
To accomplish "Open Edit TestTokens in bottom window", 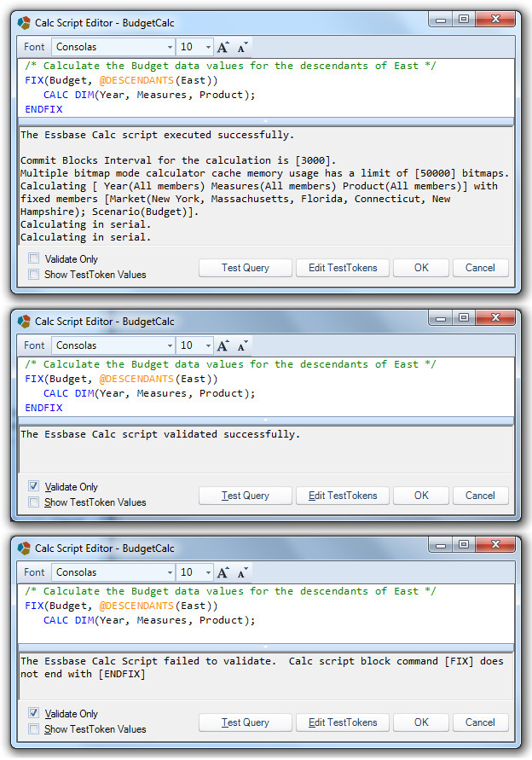I will click(x=343, y=722).
